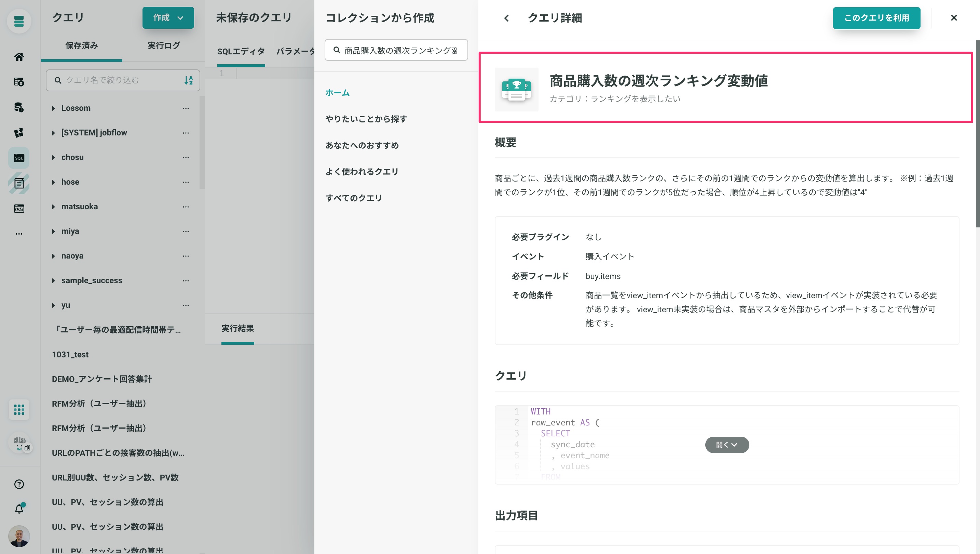
Task: Open the SQL query icon in sidebar
Action: (x=19, y=158)
